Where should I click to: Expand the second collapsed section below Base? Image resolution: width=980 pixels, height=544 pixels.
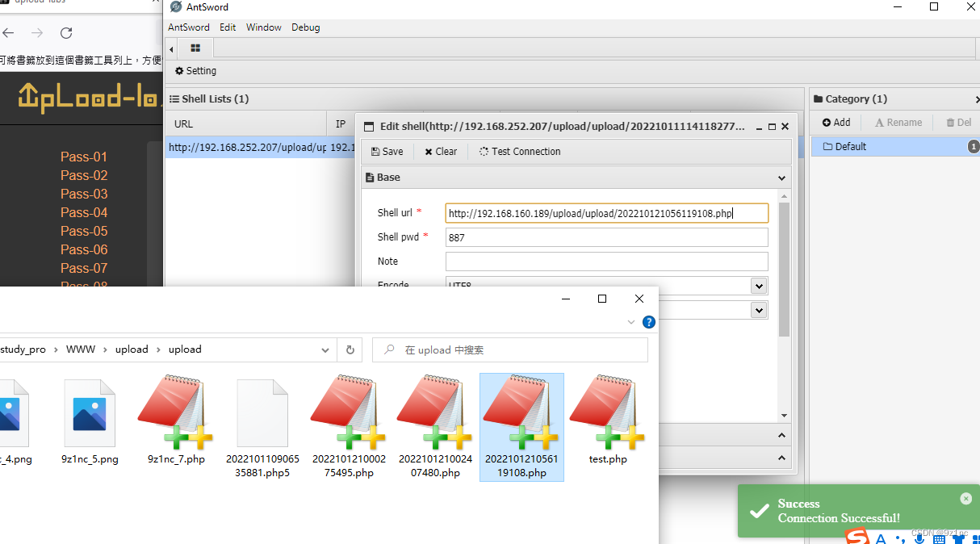click(781, 458)
